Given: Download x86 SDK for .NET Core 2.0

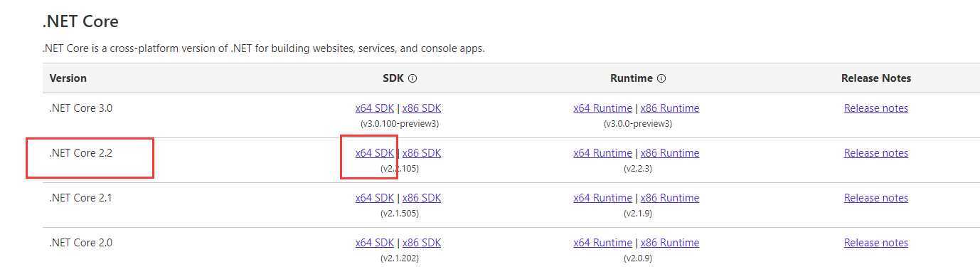Looking at the screenshot, I should pyautogui.click(x=422, y=243).
